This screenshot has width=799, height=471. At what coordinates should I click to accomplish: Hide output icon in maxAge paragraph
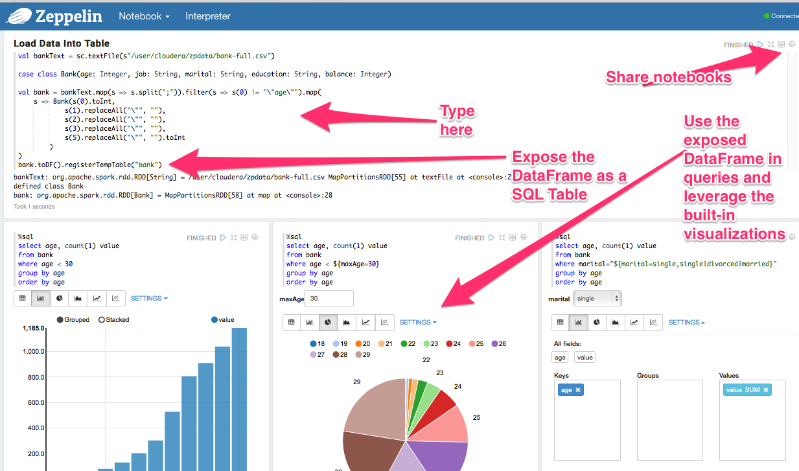point(513,238)
